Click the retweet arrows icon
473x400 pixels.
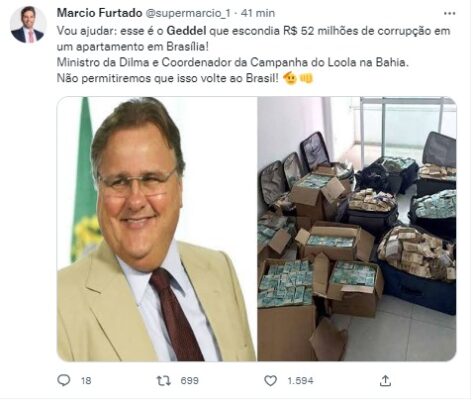click(x=164, y=380)
